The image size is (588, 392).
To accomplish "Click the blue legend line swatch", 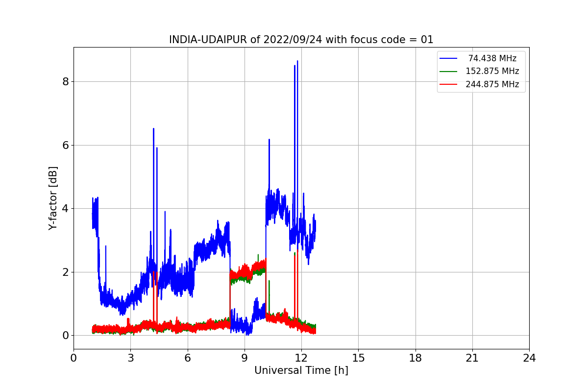I will 448,58.
